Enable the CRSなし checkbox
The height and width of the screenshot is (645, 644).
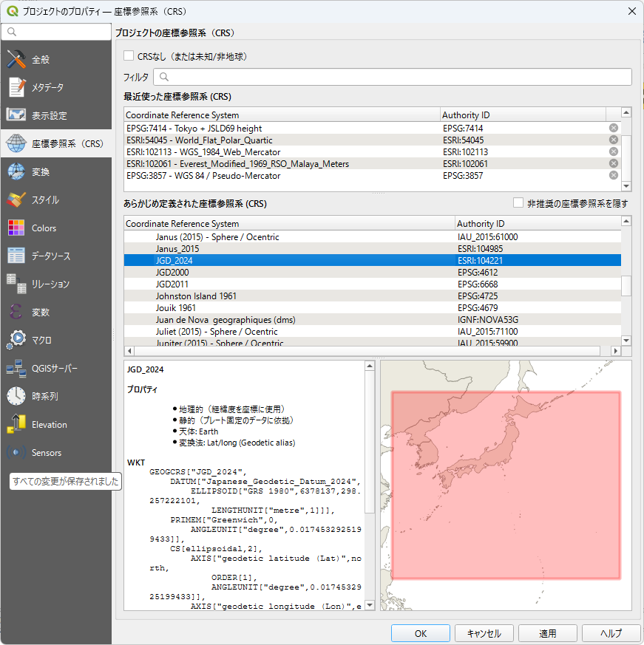pyautogui.click(x=129, y=56)
